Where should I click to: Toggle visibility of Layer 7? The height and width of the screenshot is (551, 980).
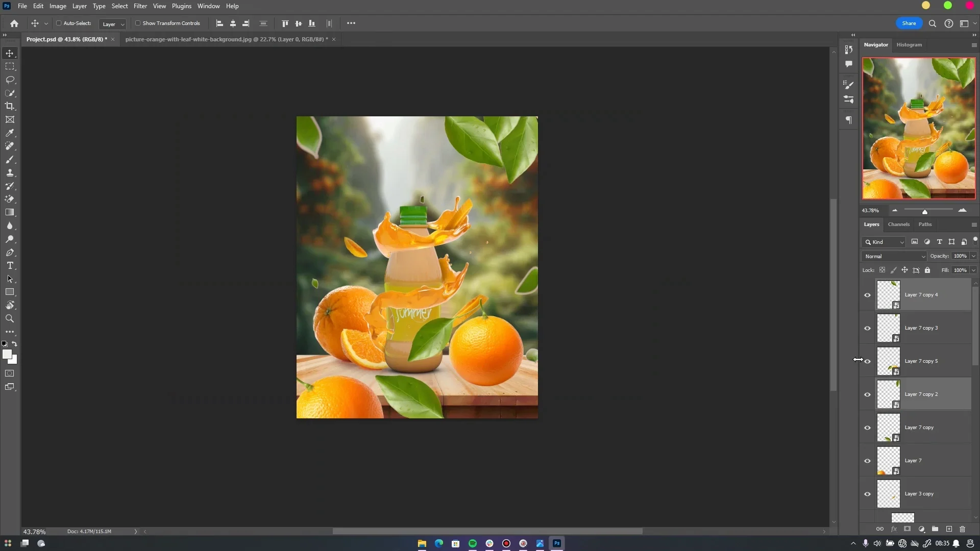(x=867, y=461)
